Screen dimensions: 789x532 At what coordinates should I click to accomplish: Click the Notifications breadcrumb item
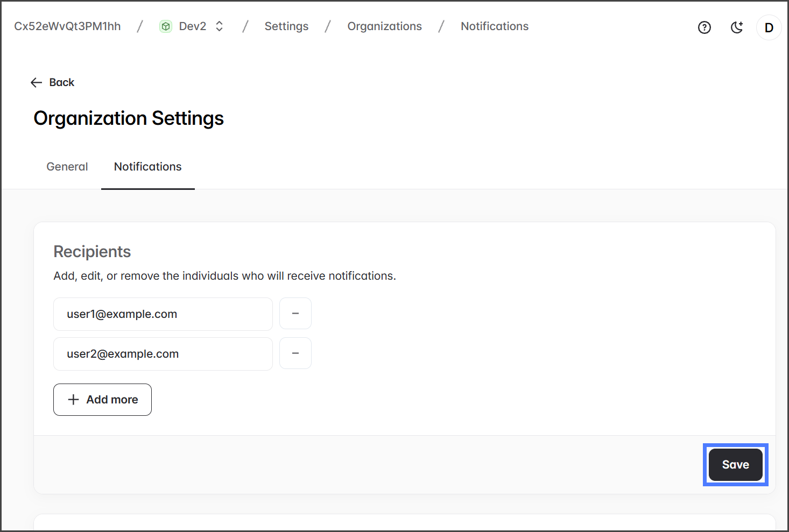point(494,26)
